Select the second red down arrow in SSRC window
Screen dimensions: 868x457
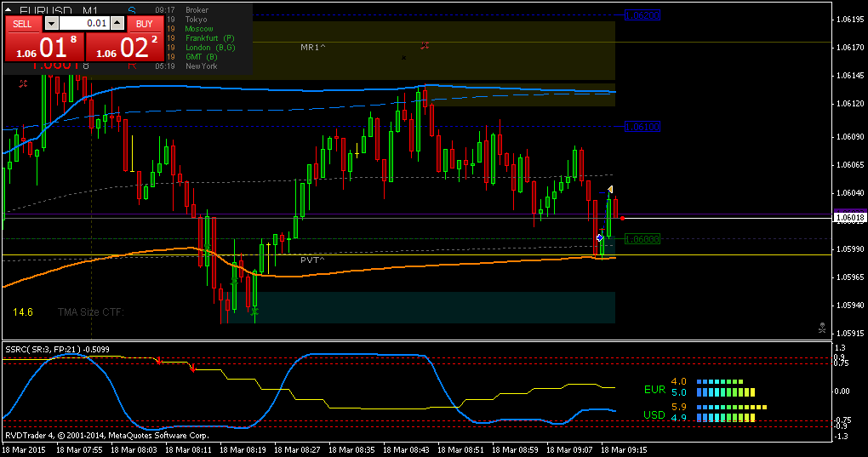(193, 368)
